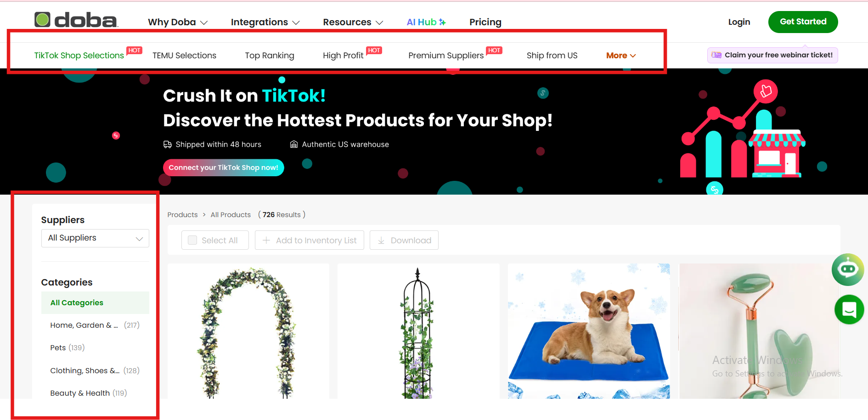Image resolution: width=868 pixels, height=420 pixels.
Task: Open the green chatbot assistant icon
Action: 847,269
